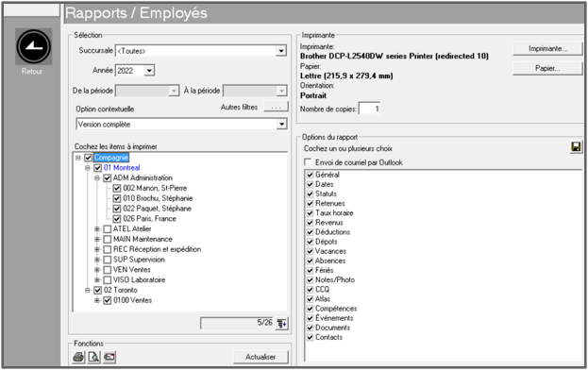This screenshot has height=370, width=588.
Task: Uncheck the Événements report option
Action: 311,318
